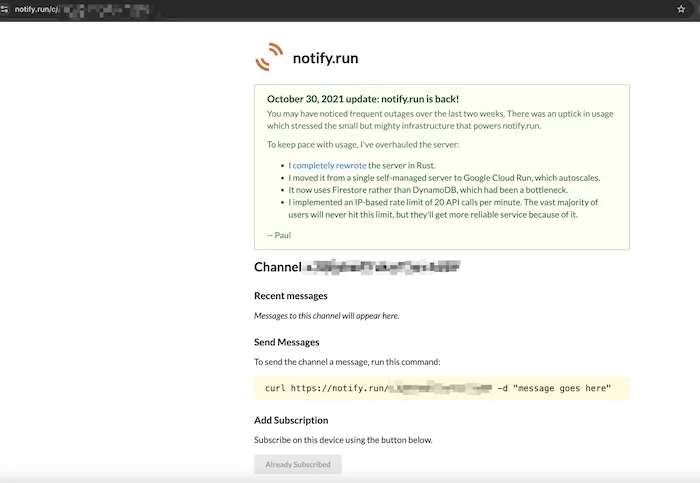
Task: Click the site info icon in address bar
Action: 5,9
